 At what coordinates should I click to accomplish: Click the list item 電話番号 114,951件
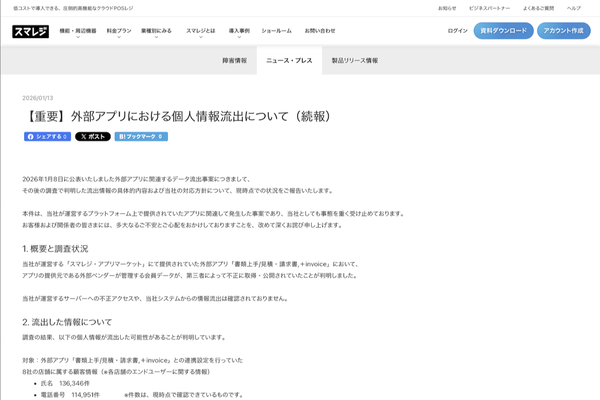[70, 395]
